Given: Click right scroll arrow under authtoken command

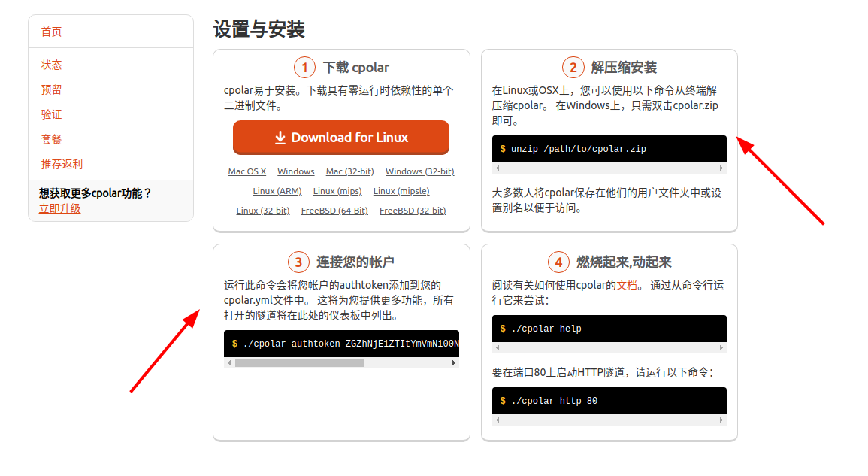Looking at the screenshot, I should 454,363.
